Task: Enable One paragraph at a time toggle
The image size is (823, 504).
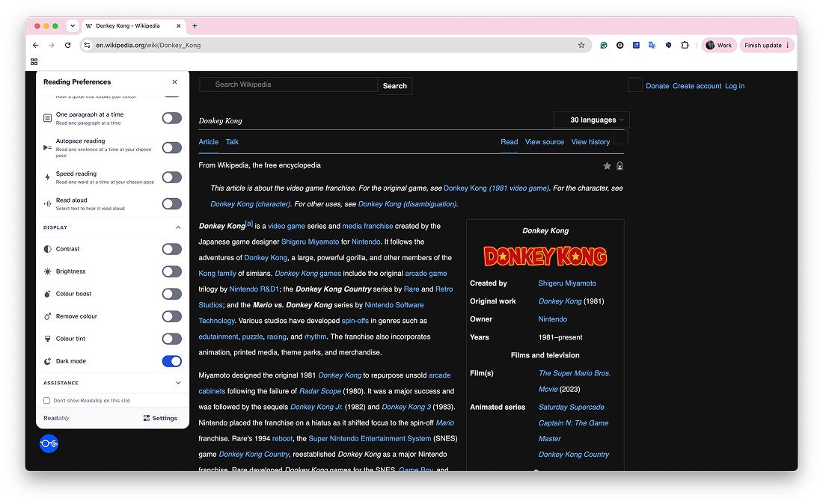Action: 171,118
